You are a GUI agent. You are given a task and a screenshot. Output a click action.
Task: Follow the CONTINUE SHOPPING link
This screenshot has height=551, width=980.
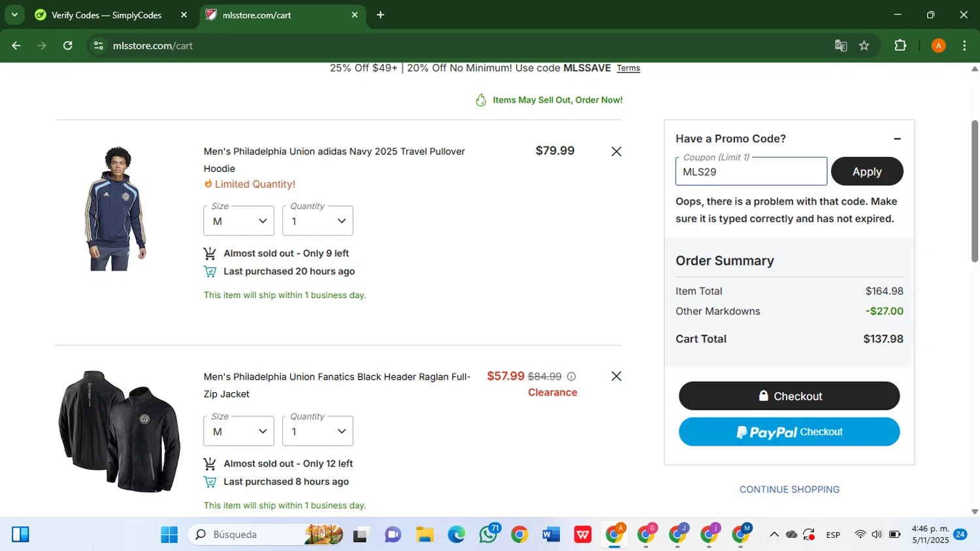(789, 490)
